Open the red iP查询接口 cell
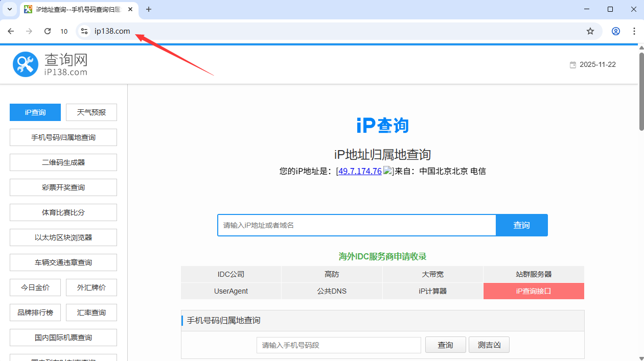Screen dimensions: 644x361 pos(533,291)
